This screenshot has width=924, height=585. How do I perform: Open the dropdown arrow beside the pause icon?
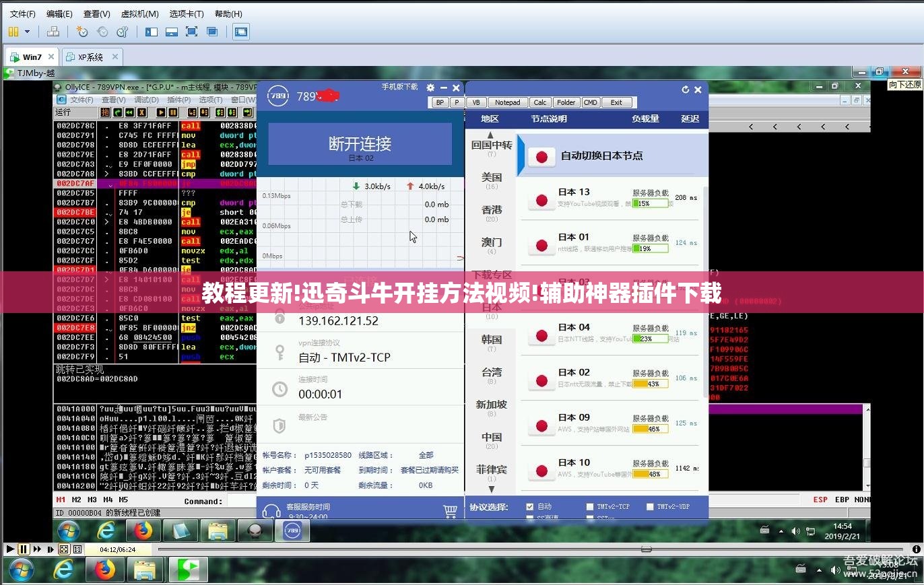pos(28,31)
